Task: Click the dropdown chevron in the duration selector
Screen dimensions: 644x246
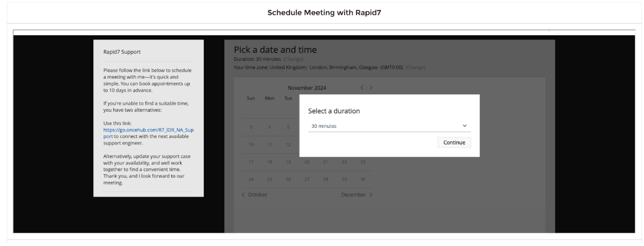Action: tap(465, 126)
